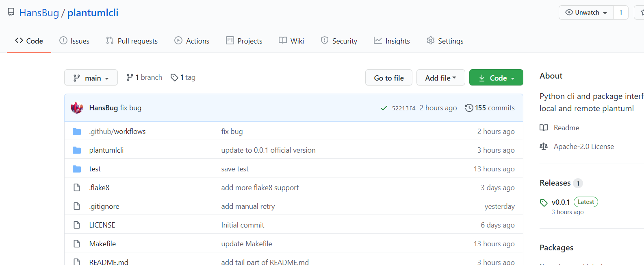Open the .github/workflows folder
This screenshot has width=644, height=265.
click(117, 131)
